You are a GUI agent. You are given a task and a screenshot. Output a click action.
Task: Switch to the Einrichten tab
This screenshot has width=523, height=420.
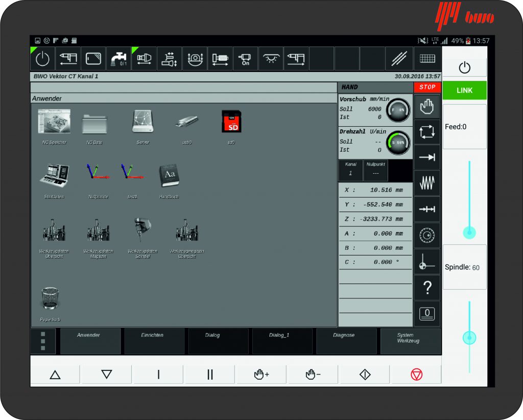click(x=155, y=341)
